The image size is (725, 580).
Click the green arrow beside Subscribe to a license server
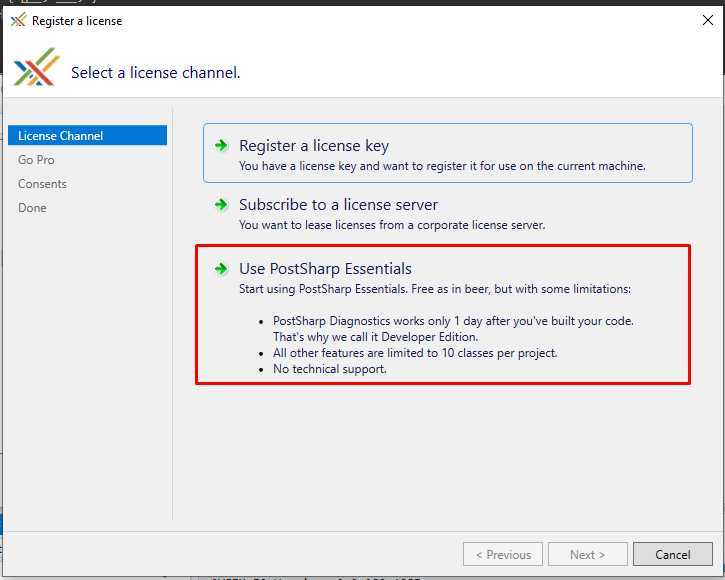click(221, 204)
